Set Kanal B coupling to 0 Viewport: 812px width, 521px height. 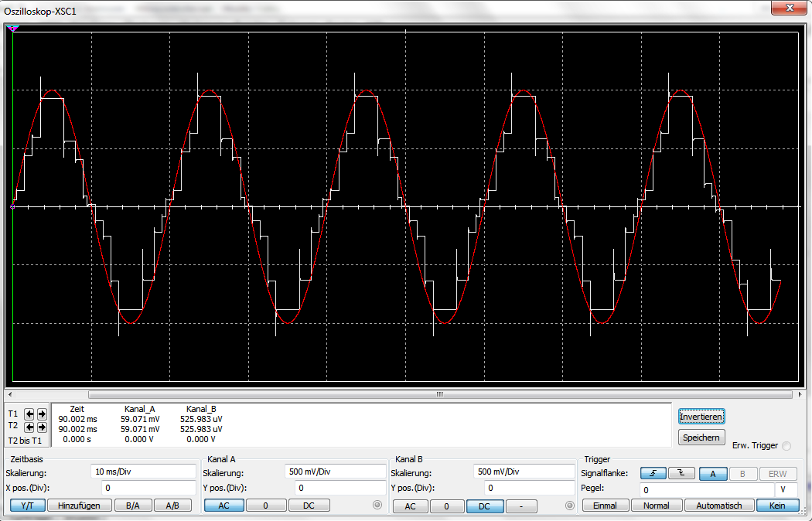(x=446, y=506)
